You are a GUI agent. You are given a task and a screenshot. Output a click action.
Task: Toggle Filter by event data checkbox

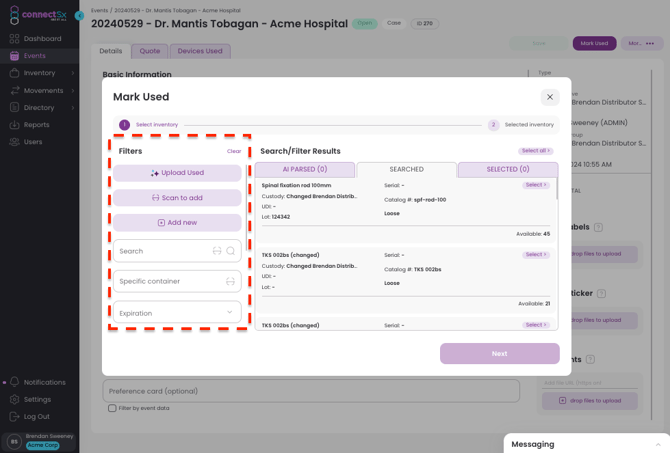[112, 408]
